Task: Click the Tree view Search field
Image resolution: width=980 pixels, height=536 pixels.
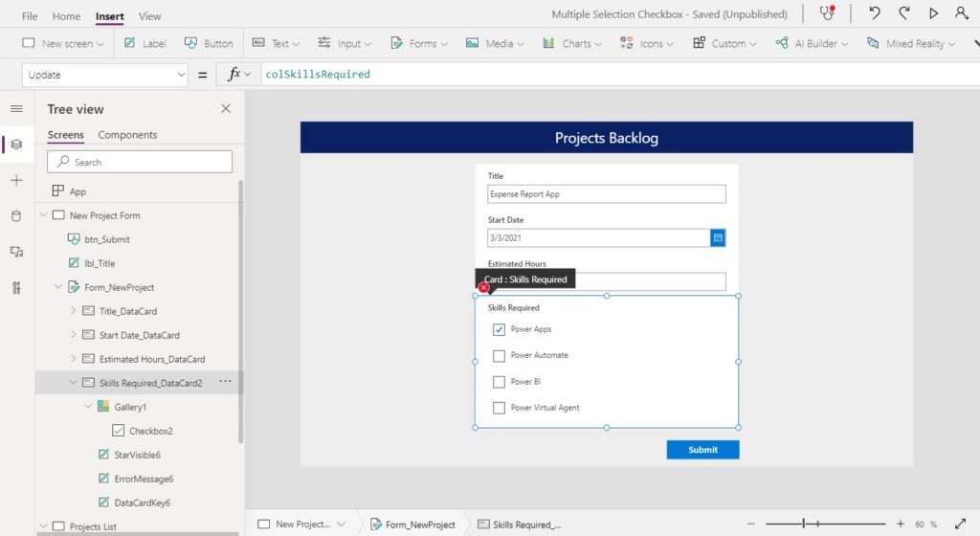Action: [140, 162]
